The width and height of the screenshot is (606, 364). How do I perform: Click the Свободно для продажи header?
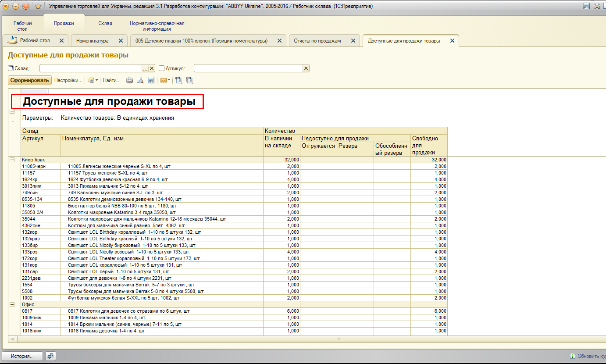pyautogui.click(x=429, y=145)
